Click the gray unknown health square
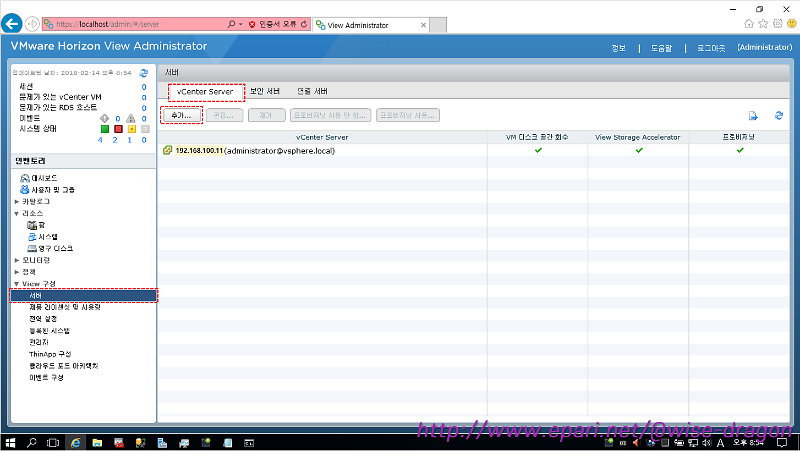Screen dimensions: 800x451 [x=145, y=129]
